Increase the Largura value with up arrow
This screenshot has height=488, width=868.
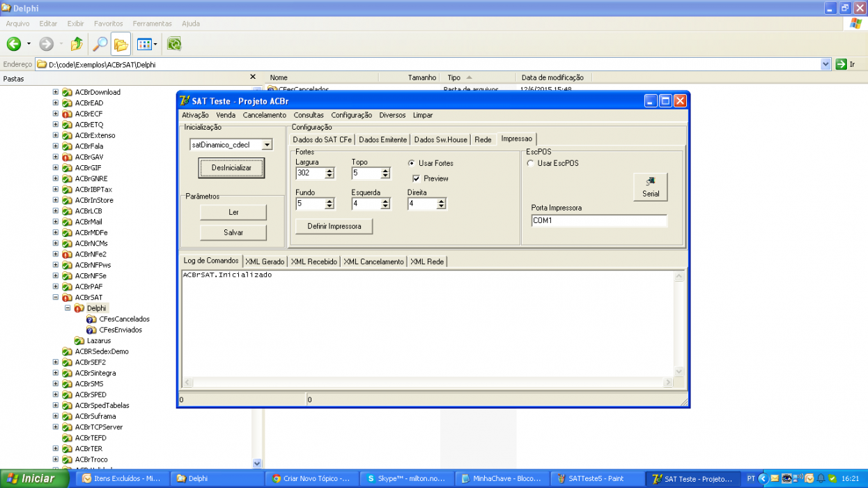(330, 170)
